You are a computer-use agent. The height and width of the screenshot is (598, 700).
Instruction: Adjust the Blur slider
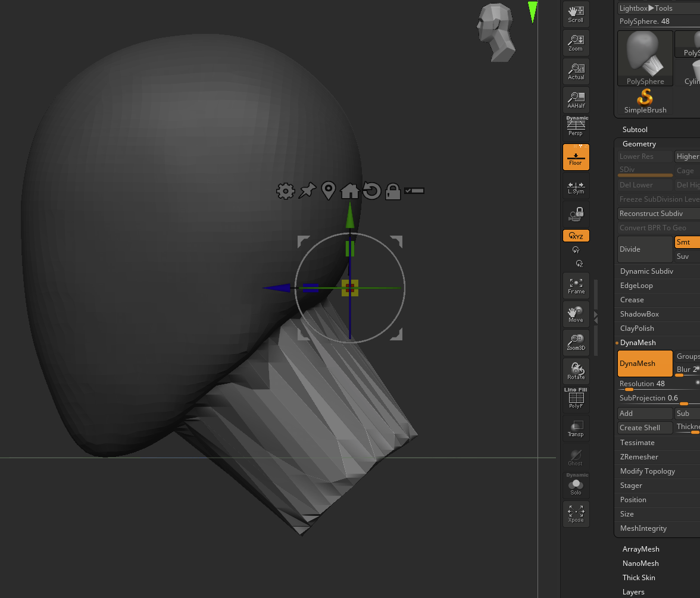click(x=687, y=370)
